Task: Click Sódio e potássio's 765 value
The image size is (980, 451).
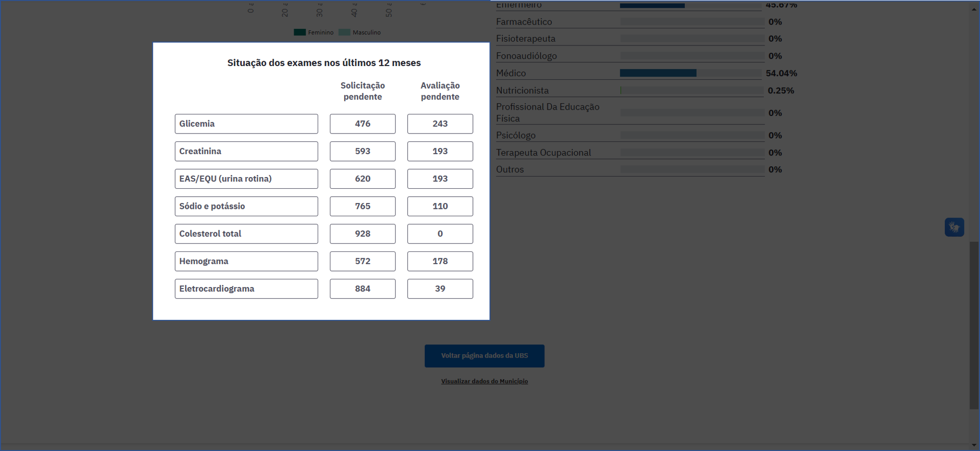Action: click(x=363, y=206)
